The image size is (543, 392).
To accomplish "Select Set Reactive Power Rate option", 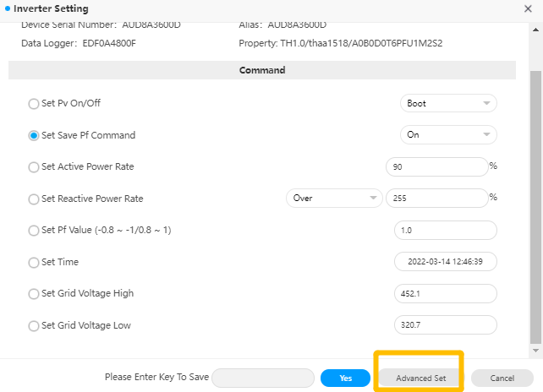I will click(34, 199).
